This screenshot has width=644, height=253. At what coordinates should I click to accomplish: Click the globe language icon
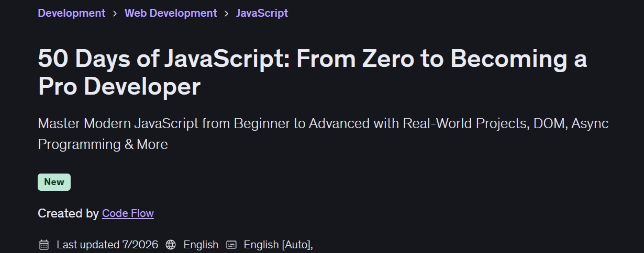[x=171, y=245]
